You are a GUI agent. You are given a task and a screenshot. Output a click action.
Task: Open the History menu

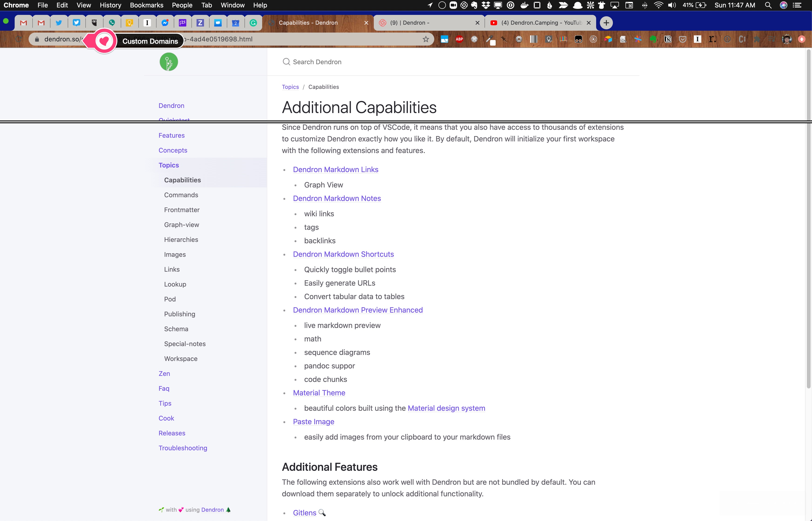(110, 5)
